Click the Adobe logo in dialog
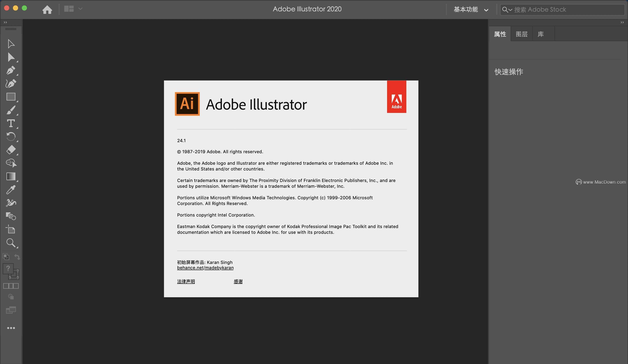Screen dimensions: 628x364 point(397,97)
